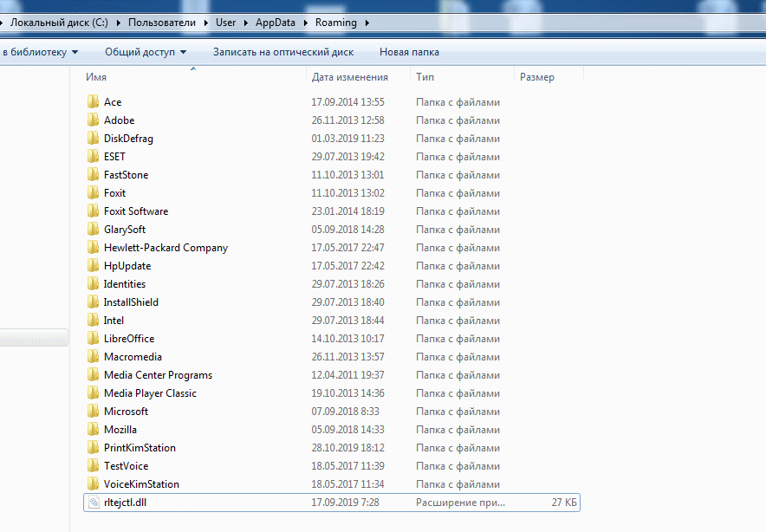Go to Пользователи in address bar
766x532 pixels.
pos(162,23)
